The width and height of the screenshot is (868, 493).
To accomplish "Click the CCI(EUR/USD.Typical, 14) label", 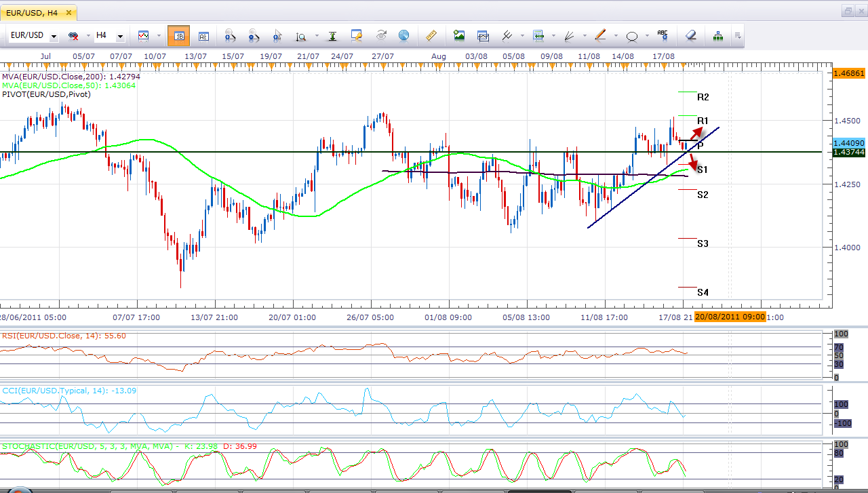I will tap(69, 390).
